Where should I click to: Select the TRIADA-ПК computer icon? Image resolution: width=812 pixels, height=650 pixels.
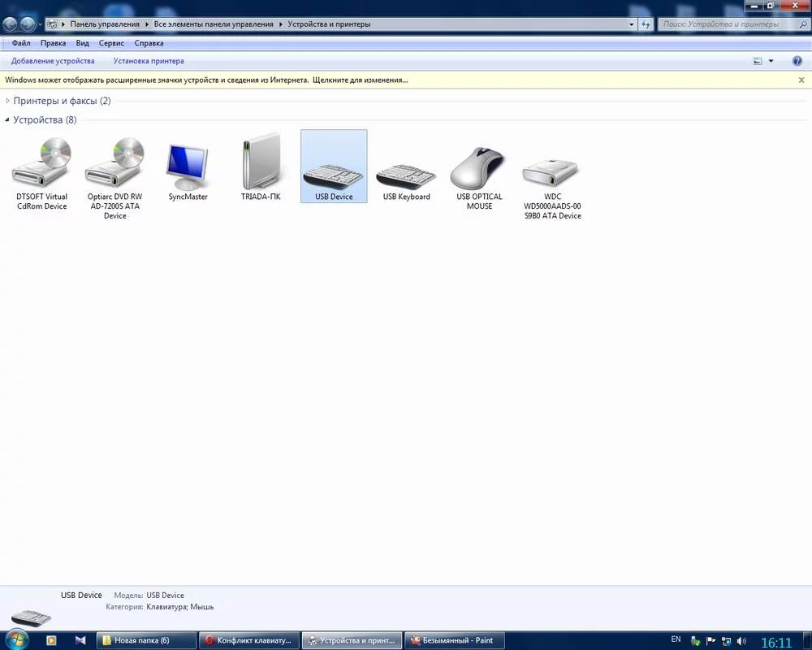pyautogui.click(x=261, y=167)
